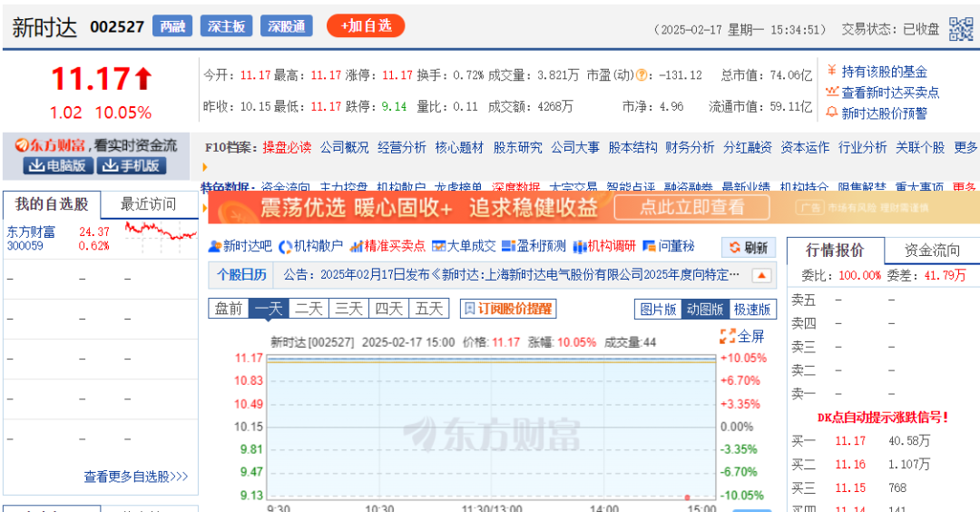
Task: Open 盈利预测 icon link
Action: pyautogui.click(x=535, y=246)
